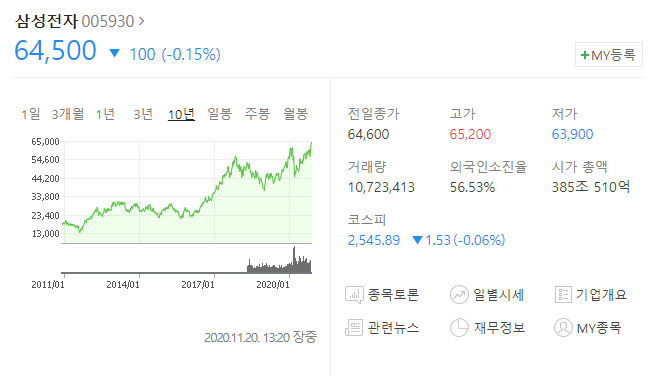This screenshot has height=376, width=658.
Task: Show the 월봉 monthly candle chart
Action: coord(295,114)
